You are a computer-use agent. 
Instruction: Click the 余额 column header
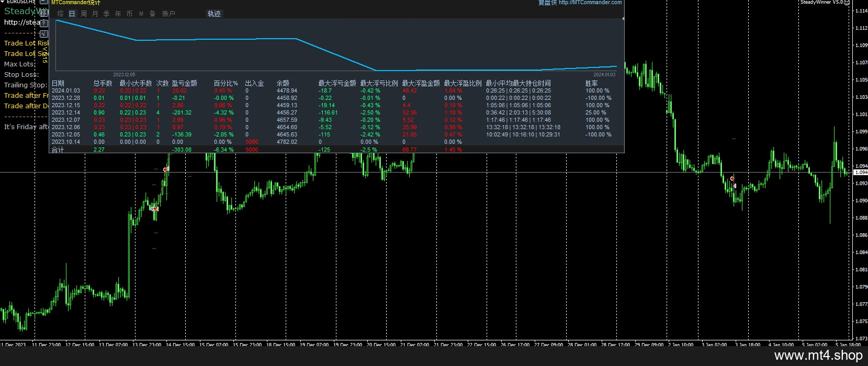(283, 83)
